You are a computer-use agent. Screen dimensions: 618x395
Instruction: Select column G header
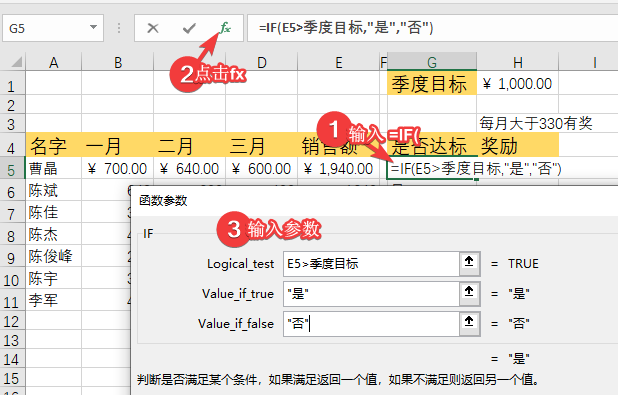[432, 62]
